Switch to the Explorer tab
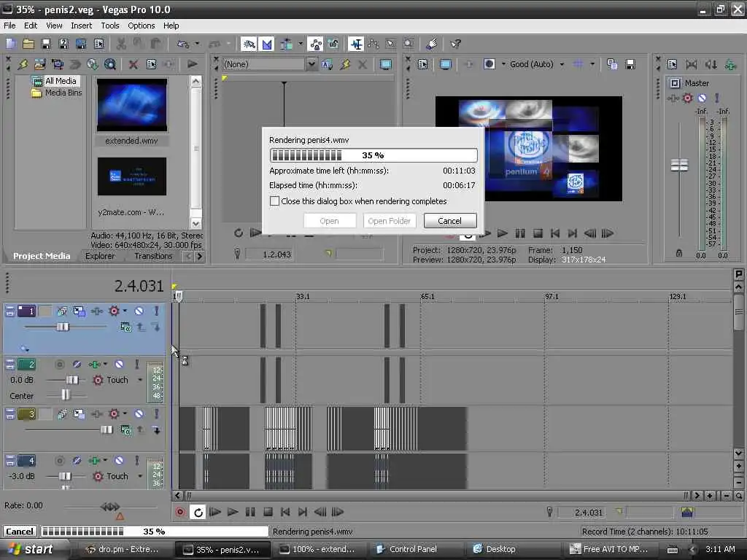This screenshot has height=560, width=747. click(x=99, y=256)
